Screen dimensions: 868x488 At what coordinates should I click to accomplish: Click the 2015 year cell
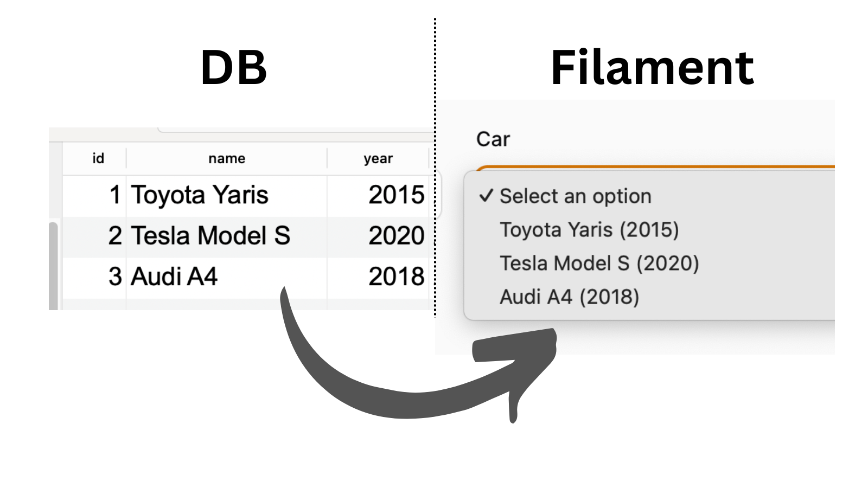[x=396, y=195]
